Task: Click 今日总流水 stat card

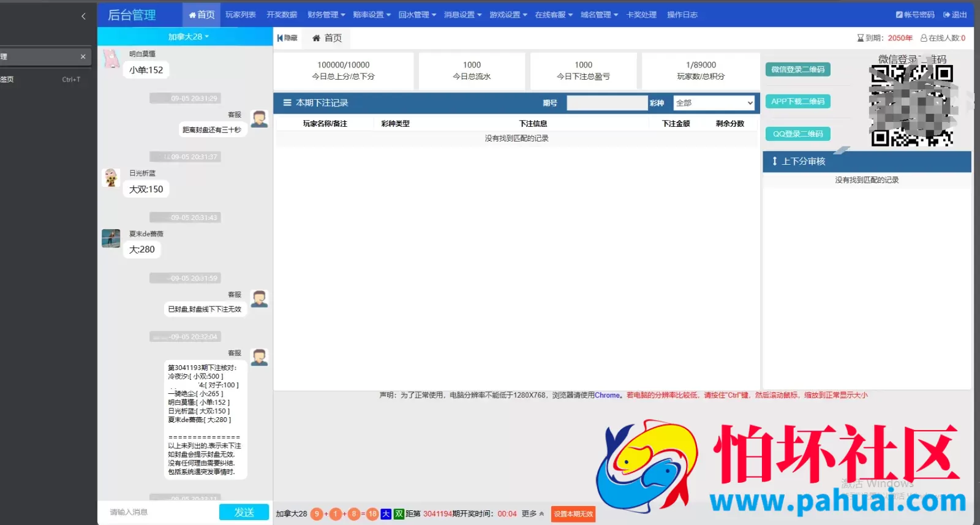Action: (x=472, y=70)
